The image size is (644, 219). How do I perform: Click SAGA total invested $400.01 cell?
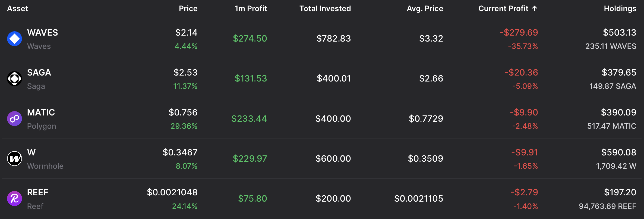(x=334, y=79)
